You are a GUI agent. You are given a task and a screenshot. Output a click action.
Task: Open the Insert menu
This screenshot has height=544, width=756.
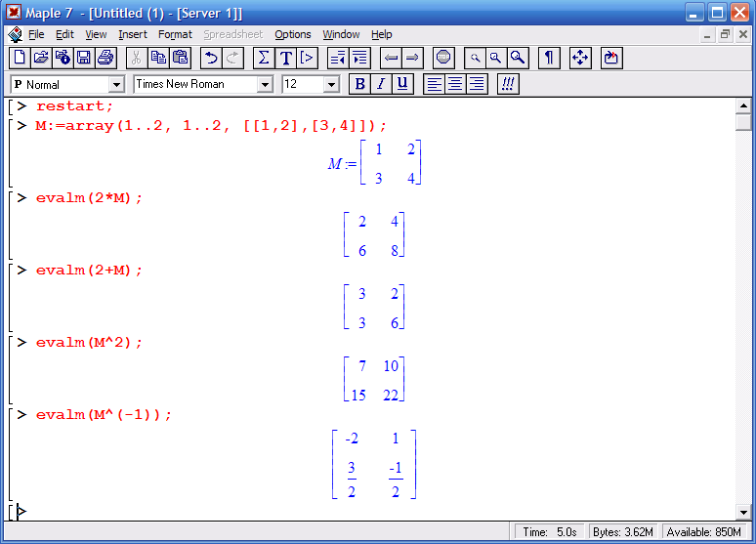coord(133,35)
